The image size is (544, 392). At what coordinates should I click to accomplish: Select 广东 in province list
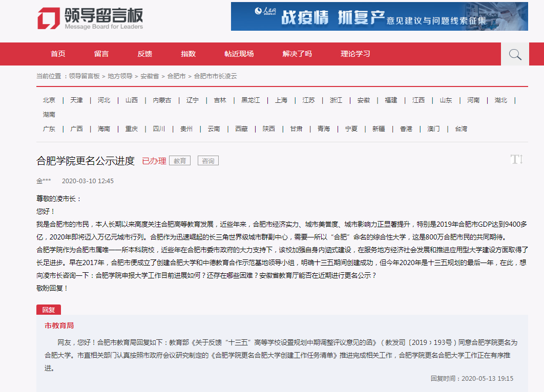49,129
